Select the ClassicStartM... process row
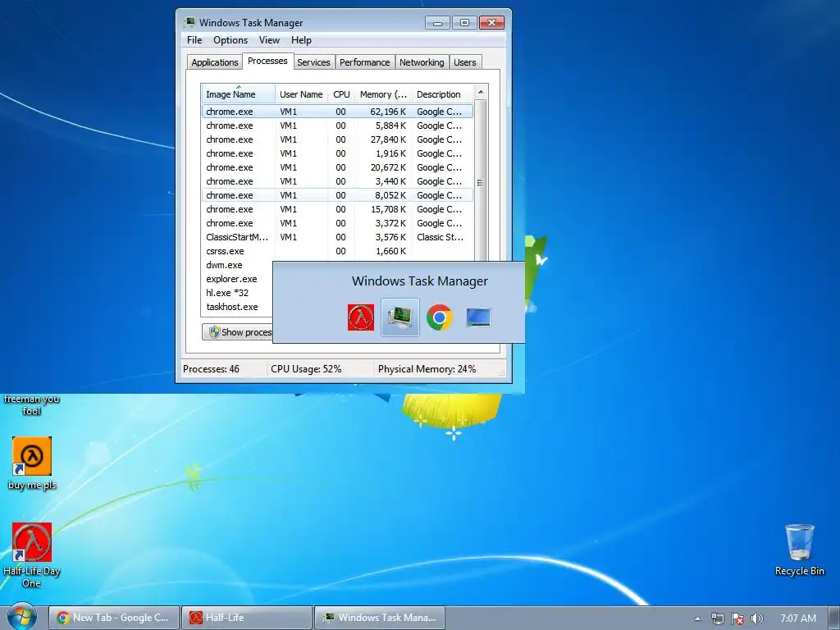840x630 pixels. tap(337, 237)
